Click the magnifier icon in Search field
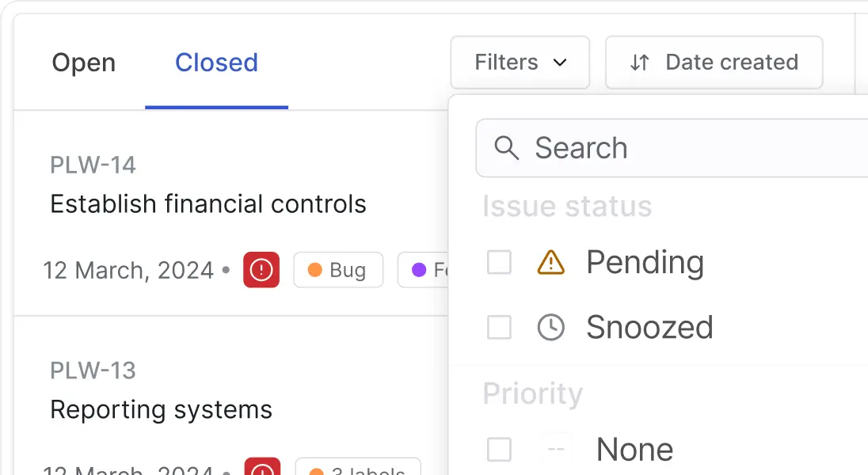This screenshot has width=868, height=475. 506,148
